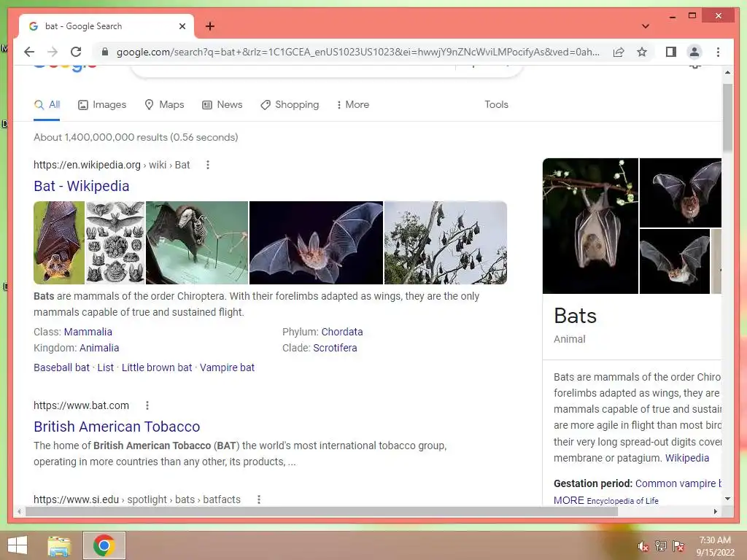Go back using the browser back arrow
Screen dimensions: 747x560
[x=29, y=52]
